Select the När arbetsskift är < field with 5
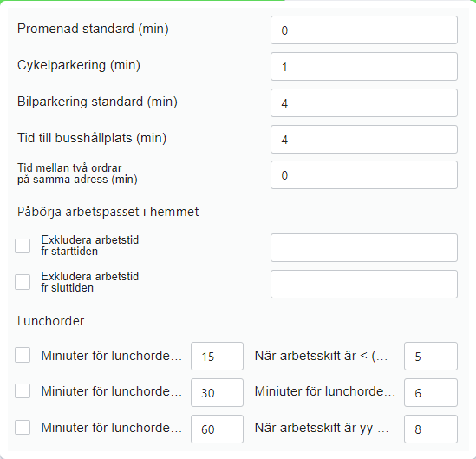Image resolution: width=476 pixels, height=459 pixels. tap(431, 357)
